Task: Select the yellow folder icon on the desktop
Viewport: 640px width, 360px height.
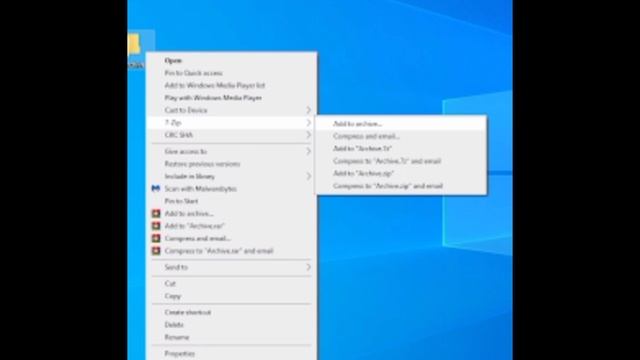Action: [x=134, y=45]
